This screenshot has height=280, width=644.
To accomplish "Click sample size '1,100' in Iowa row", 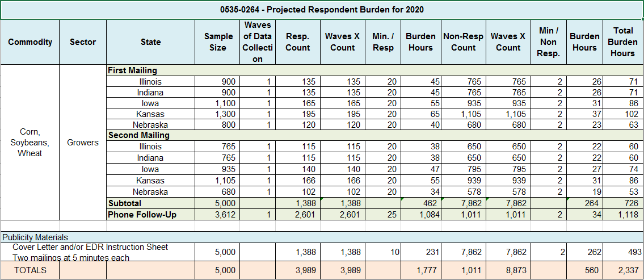I will tap(217, 103).
